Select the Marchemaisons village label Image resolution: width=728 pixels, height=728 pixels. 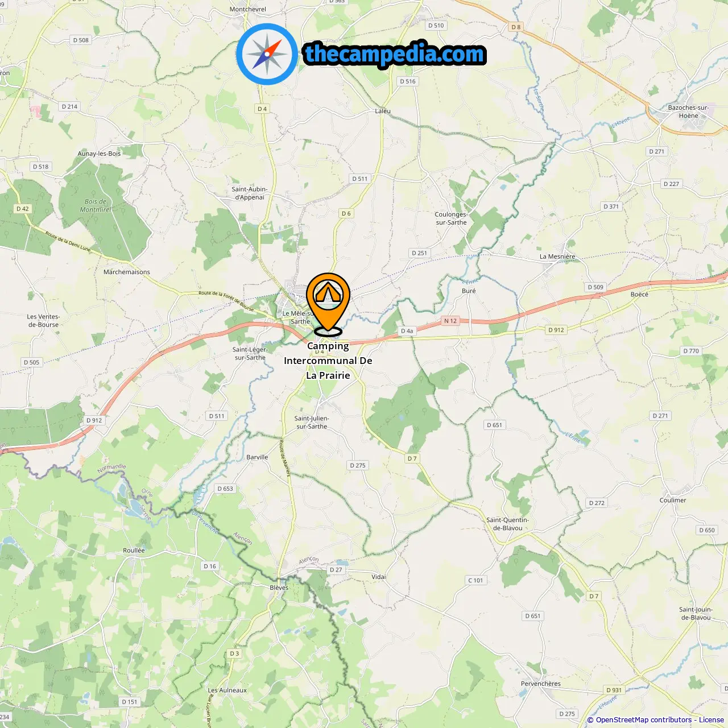click(127, 272)
